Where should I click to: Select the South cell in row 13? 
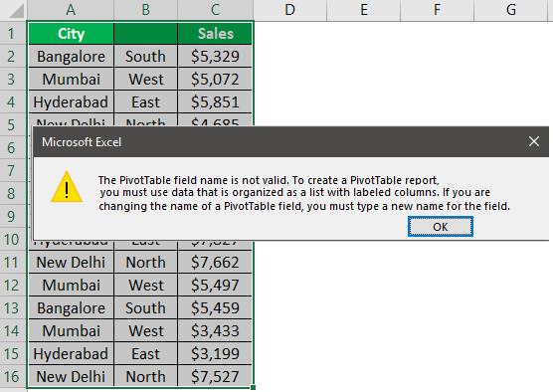145,308
